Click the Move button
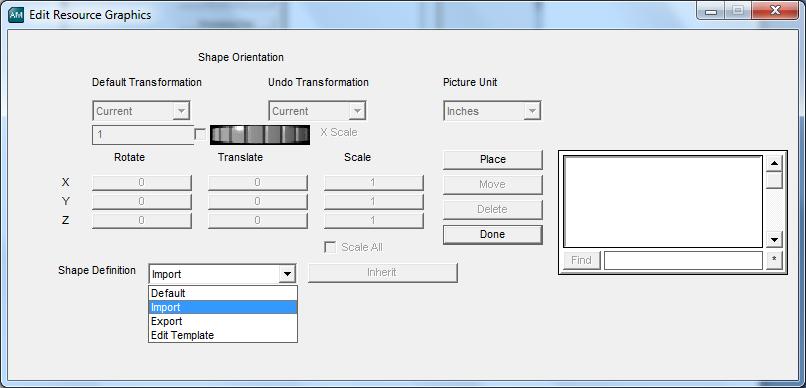This screenshot has height=388, width=806. click(x=493, y=184)
